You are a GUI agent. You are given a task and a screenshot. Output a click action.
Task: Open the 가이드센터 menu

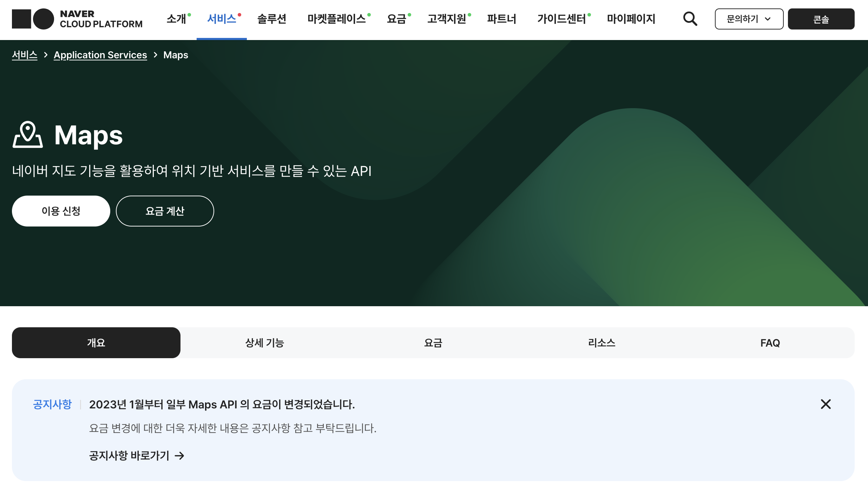coord(561,19)
